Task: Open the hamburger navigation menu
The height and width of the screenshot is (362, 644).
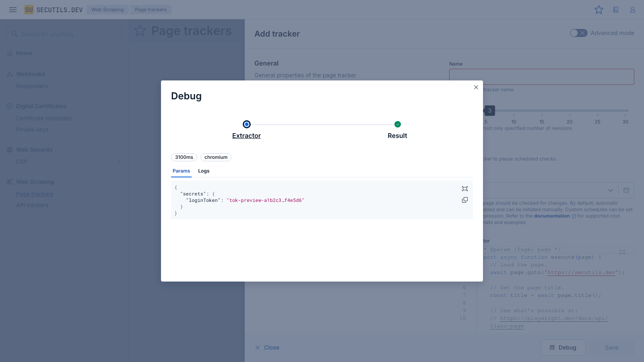Action: pyautogui.click(x=13, y=10)
